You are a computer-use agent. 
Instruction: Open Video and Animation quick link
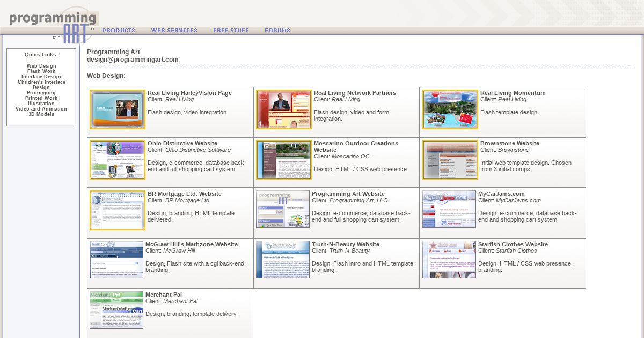pyautogui.click(x=41, y=109)
